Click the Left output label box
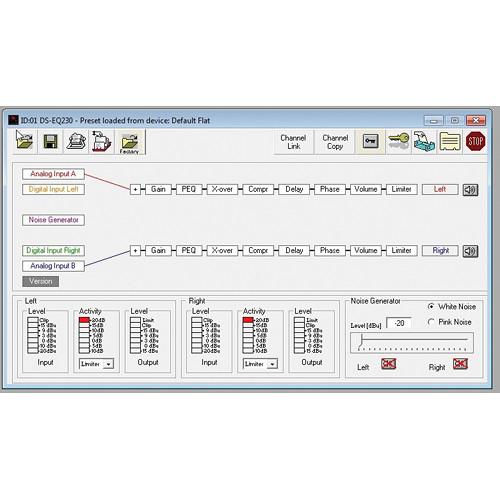 click(x=440, y=189)
